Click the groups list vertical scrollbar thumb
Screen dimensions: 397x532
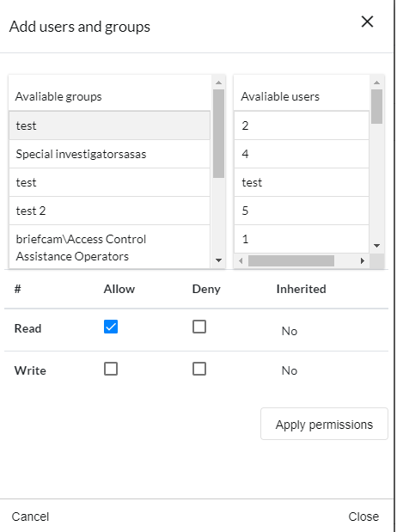click(x=218, y=133)
